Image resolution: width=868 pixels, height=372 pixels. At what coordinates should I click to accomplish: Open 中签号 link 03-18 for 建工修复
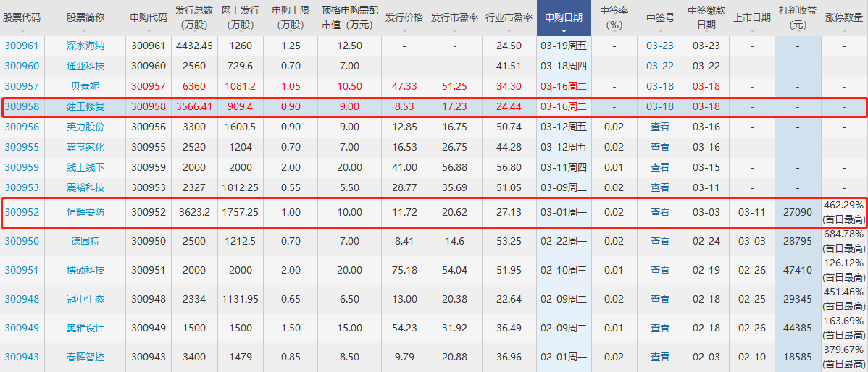click(x=660, y=106)
